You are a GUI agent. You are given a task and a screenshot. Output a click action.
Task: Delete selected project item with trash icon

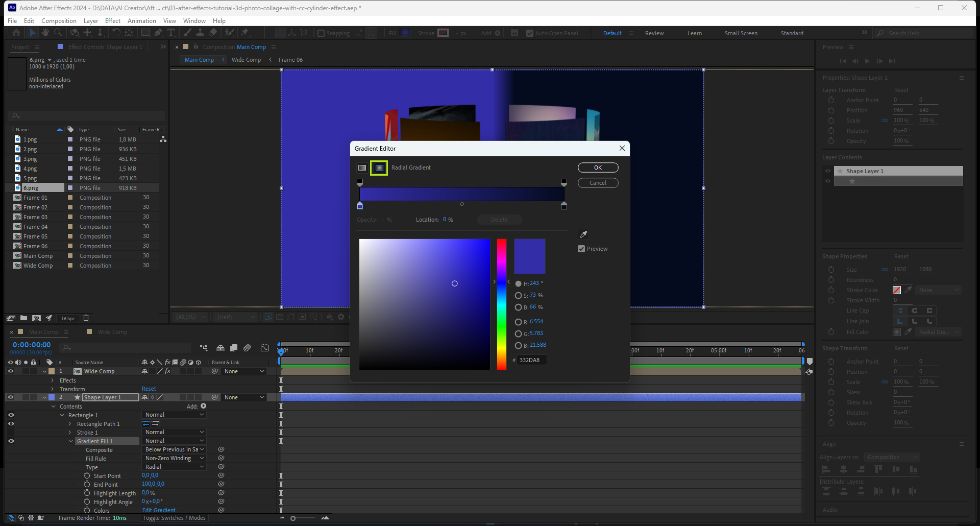pyautogui.click(x=86, y=318)
